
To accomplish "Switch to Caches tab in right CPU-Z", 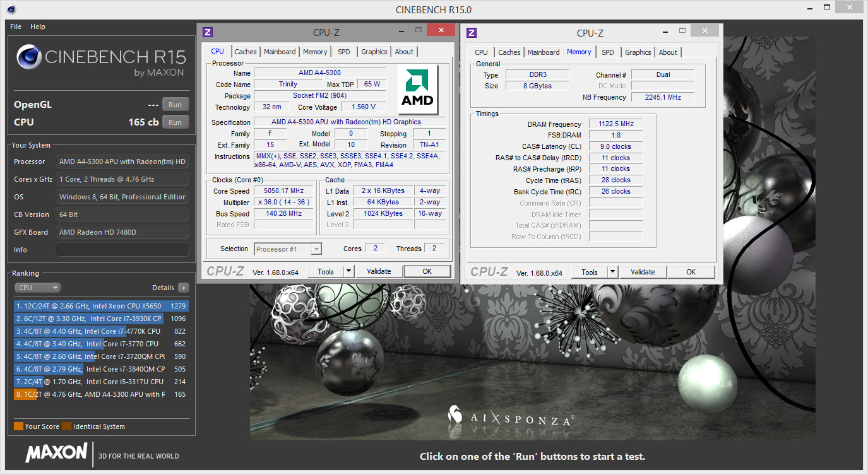I will click(x=509, y=52).
